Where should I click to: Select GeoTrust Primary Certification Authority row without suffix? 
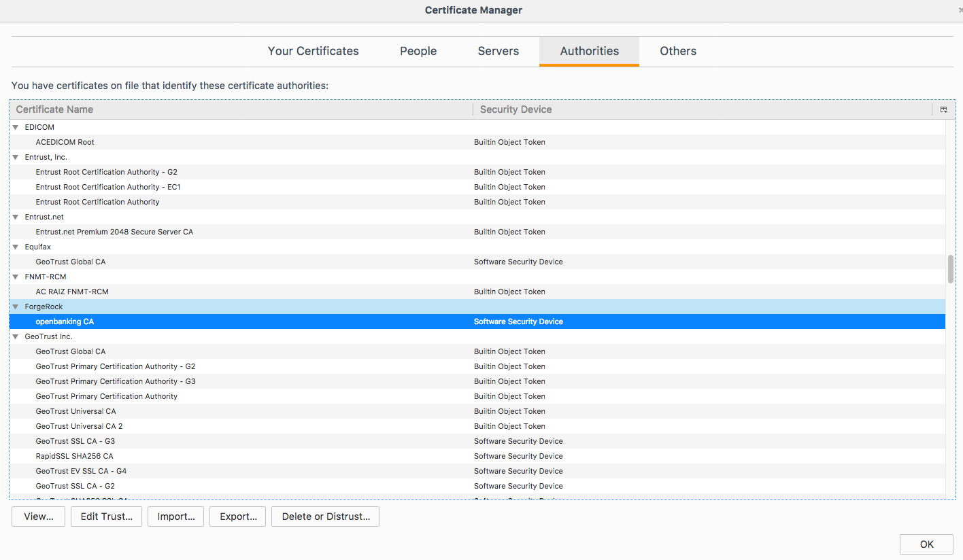point(477,396)
